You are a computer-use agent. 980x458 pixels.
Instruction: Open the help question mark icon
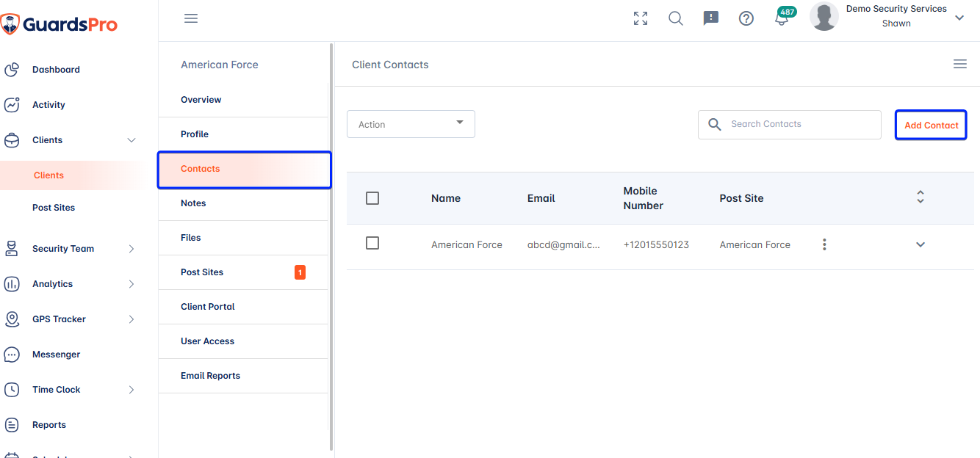746,18
